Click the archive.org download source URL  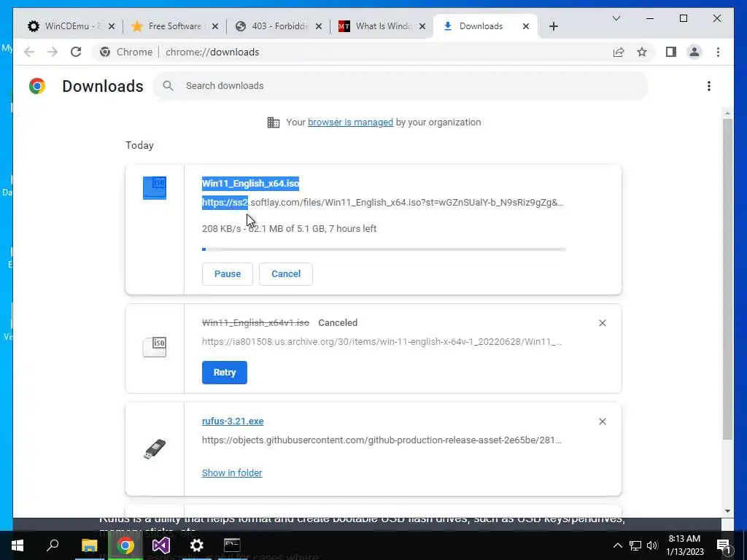(382, 341)
